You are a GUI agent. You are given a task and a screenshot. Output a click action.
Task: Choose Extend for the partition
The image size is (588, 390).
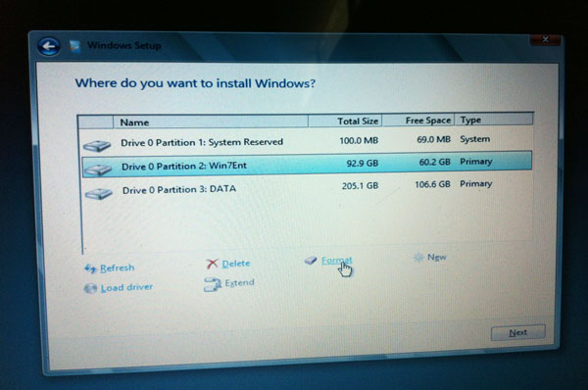pos(240,282)
